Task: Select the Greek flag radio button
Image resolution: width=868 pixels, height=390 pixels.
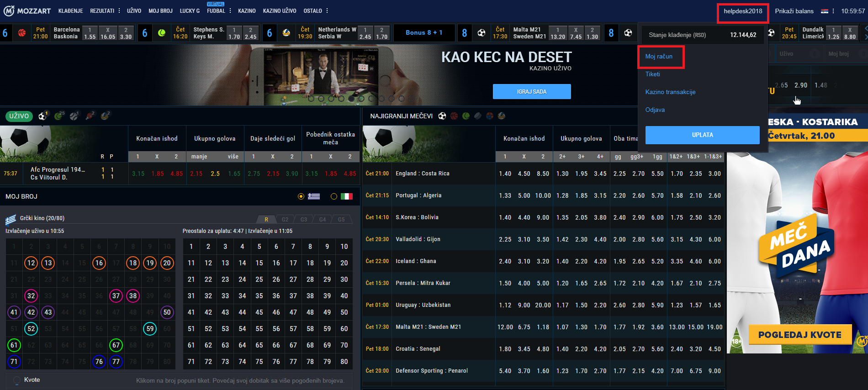Action: (x=301, y=196)
